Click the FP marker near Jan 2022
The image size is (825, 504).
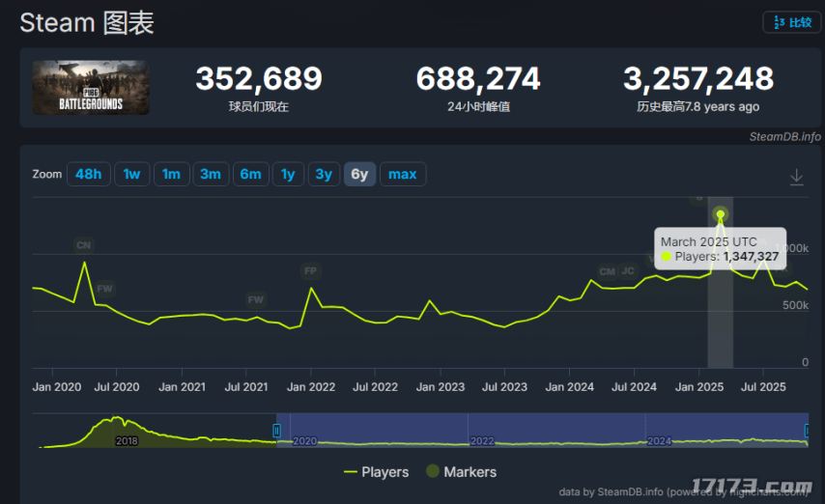[310, 271]
